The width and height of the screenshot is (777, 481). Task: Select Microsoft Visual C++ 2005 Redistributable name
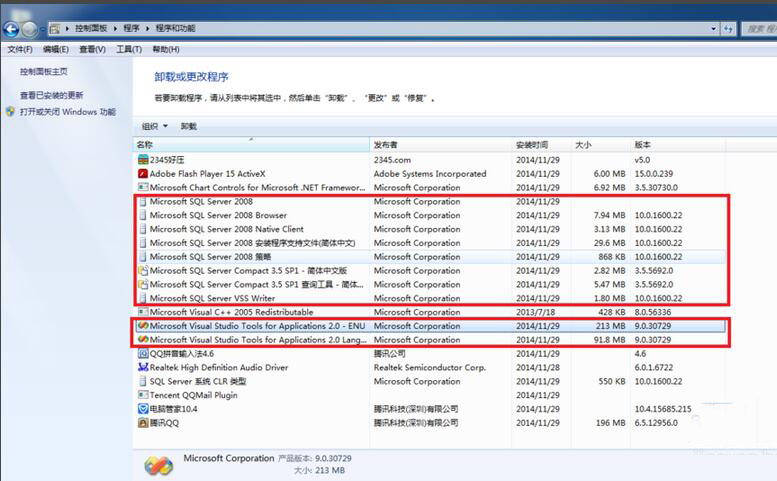click(231, 312)
